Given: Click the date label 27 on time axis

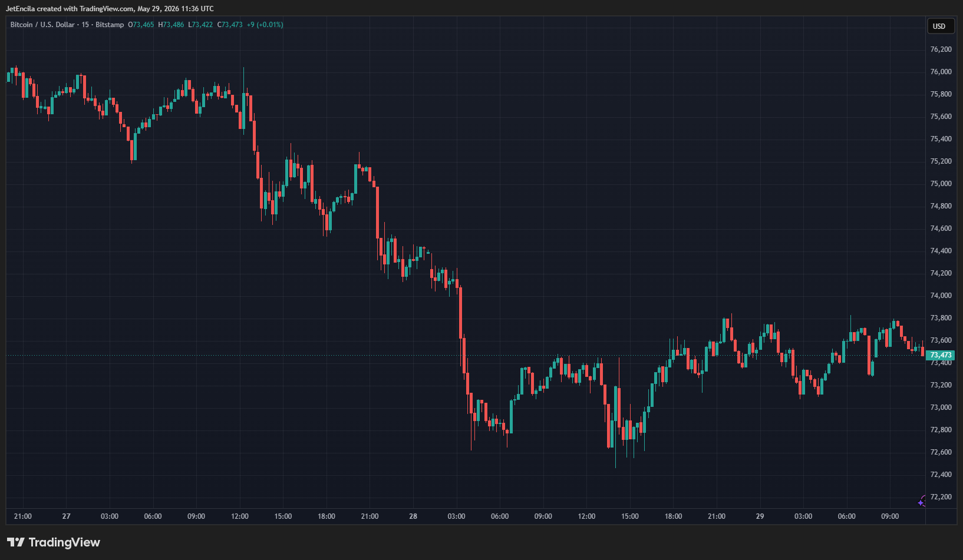Looking at the screenshot, I should (x=67, y=516).
